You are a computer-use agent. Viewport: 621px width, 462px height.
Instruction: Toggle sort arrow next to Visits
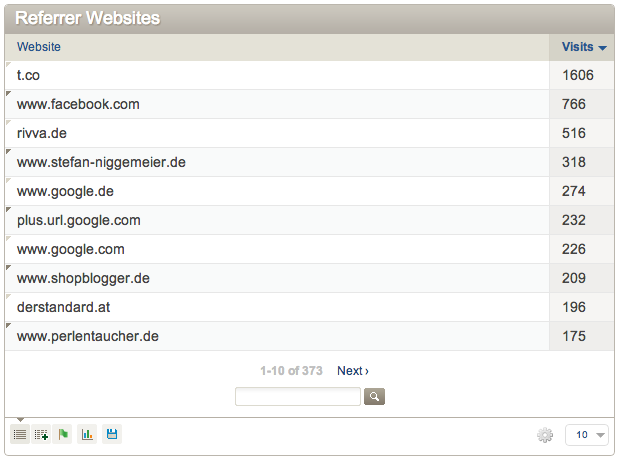coord(602,48)
